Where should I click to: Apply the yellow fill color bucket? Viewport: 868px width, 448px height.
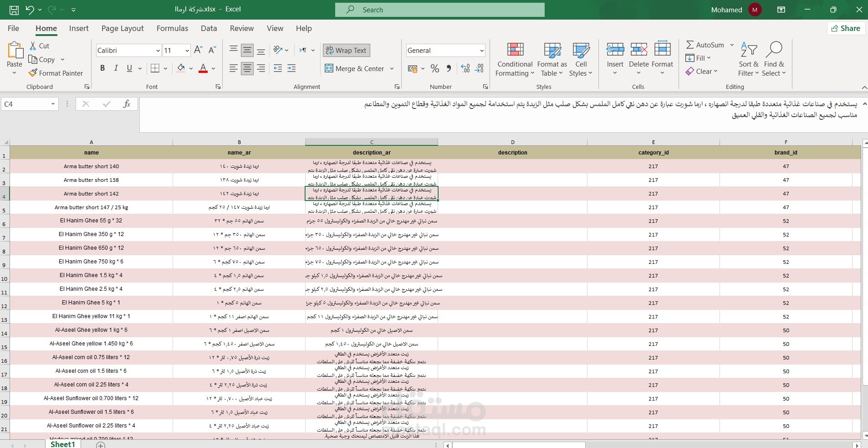(181, 68)
